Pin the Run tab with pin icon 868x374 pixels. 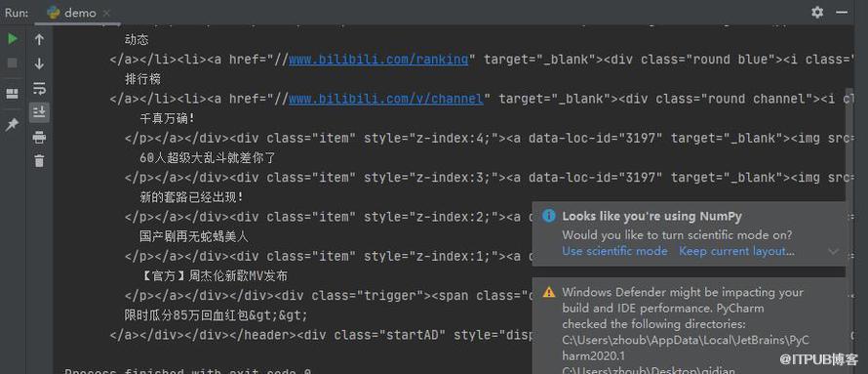[12, 125]
